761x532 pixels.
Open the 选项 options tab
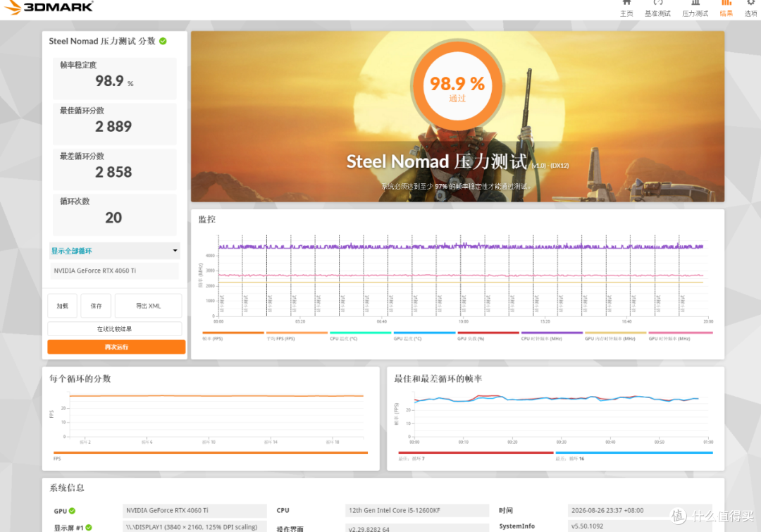point(751,9)
